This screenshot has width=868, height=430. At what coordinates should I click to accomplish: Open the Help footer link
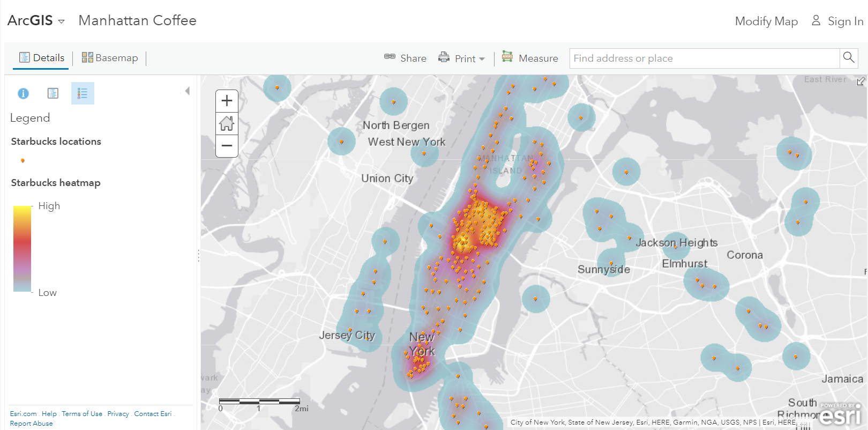coord(49,414)
